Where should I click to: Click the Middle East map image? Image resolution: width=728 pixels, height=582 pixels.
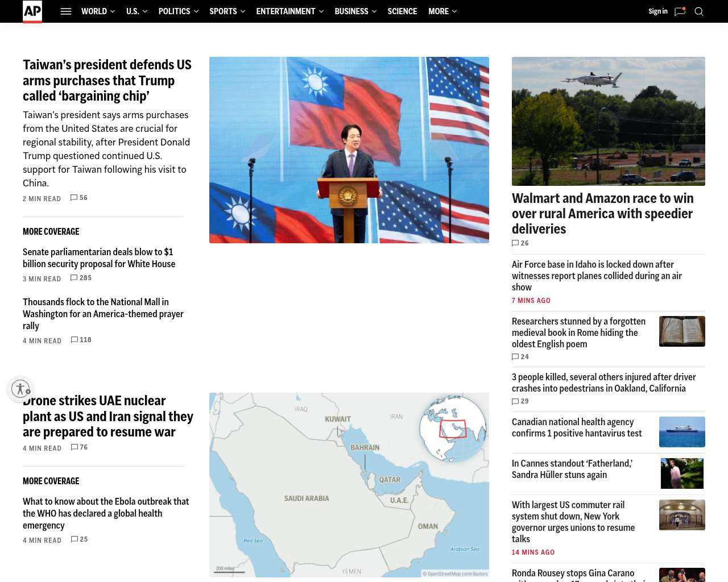pyautogui.click(x=349, y=485)
